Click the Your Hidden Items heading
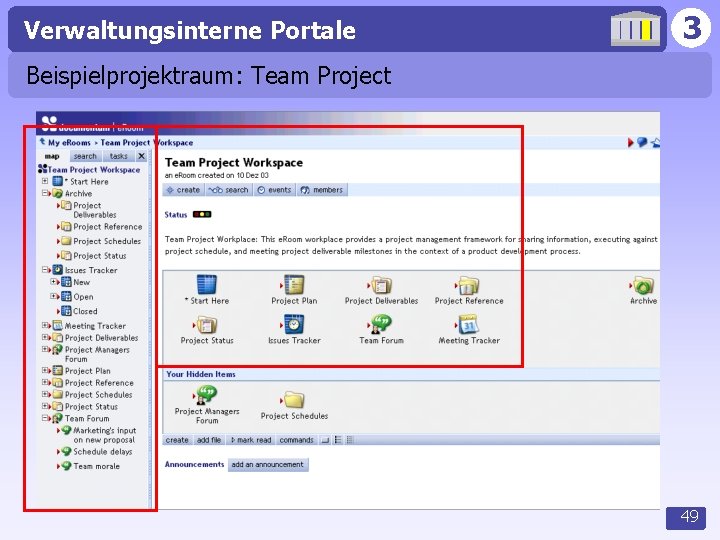Image resolution: width=720 pixels, height=540 pixels. tap(201, 374)
